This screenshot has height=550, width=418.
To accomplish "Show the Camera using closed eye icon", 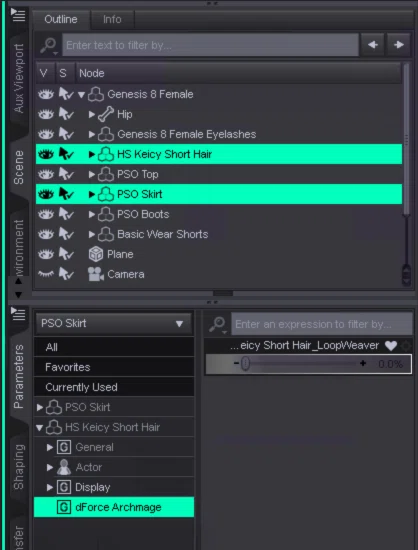I will click(x=46, y=274).
